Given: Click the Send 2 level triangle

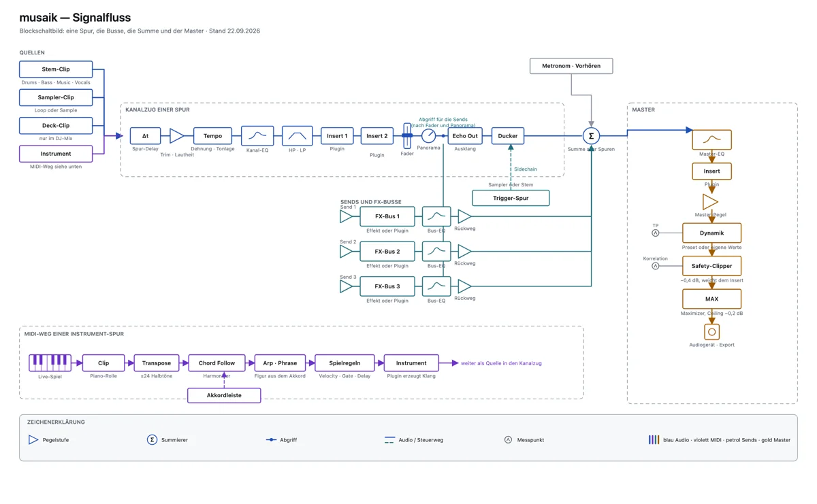Looking at the screenshot, I should [x=346, y=252].
